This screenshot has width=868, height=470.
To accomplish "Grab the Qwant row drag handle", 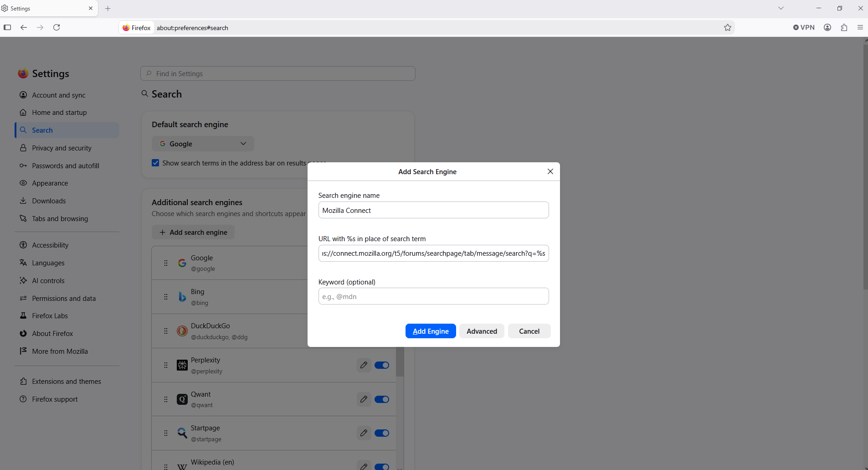I will [x=166, y=399].
